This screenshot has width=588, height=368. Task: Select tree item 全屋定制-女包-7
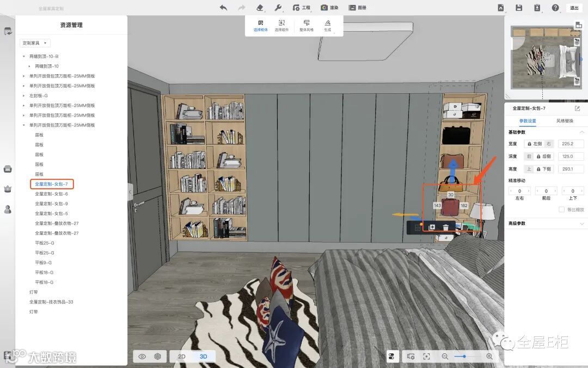(51, 184)
